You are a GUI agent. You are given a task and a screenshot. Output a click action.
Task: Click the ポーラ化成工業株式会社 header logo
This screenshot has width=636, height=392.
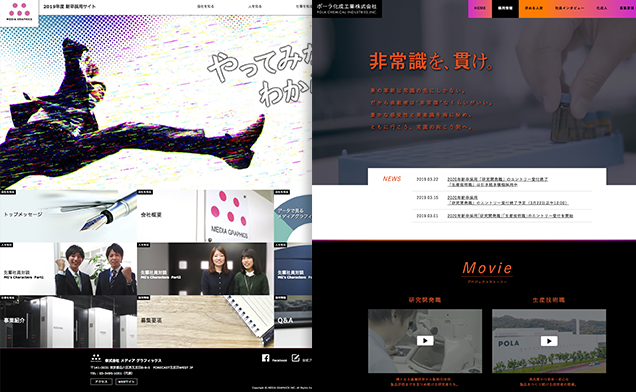click(x=347, y=9)
